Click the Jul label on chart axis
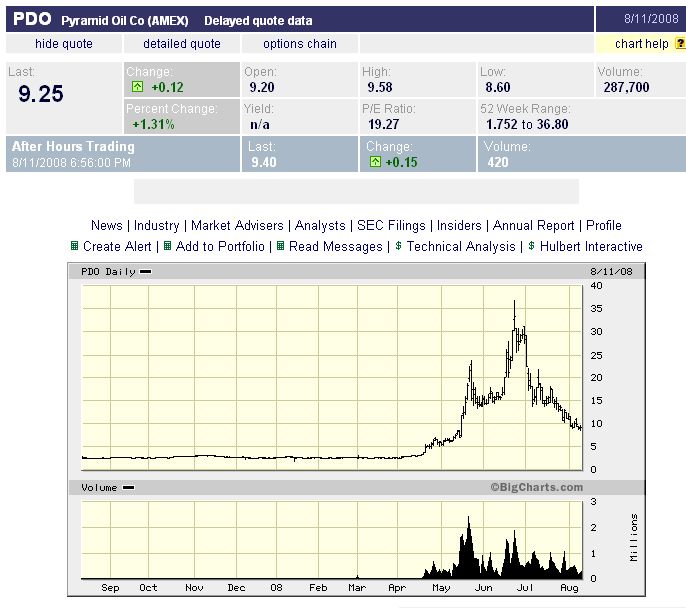This screenshot has width=686, height=608. (x=525, y=587)
